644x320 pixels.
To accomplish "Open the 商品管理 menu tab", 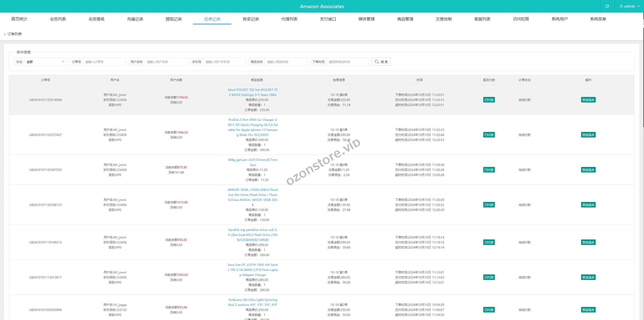I will (405, 19).
